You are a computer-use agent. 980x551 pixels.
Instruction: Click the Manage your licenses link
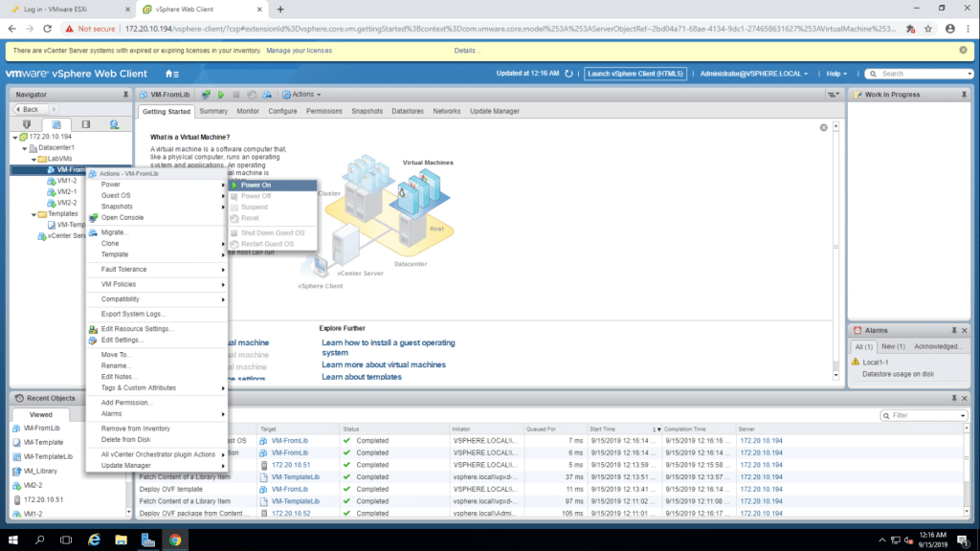coord(299,50)
